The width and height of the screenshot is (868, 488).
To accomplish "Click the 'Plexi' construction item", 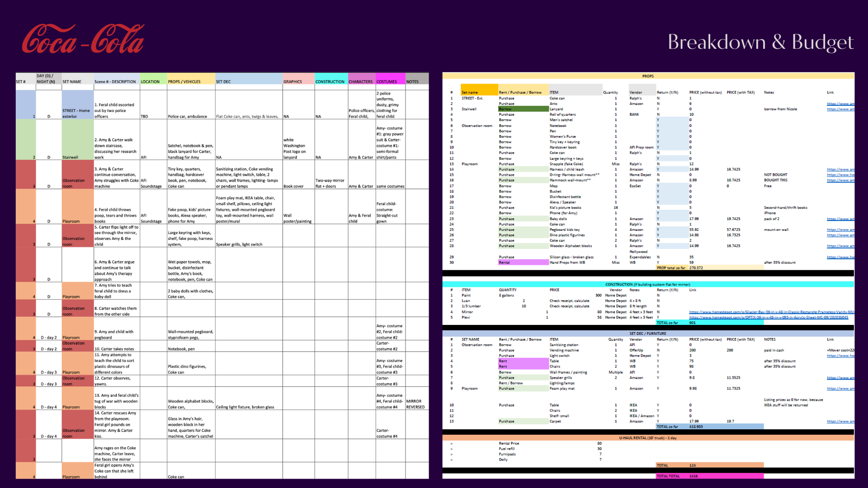I will pyautogui.click(x=466, y=317).
